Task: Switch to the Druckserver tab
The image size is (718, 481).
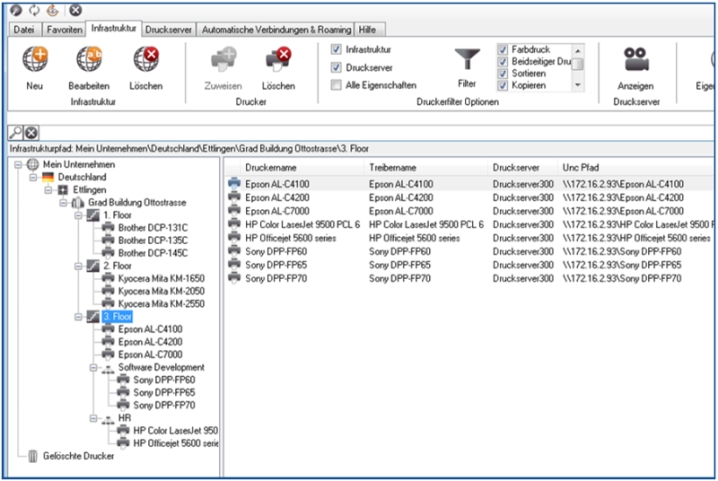Action: [x=169, y=30]
